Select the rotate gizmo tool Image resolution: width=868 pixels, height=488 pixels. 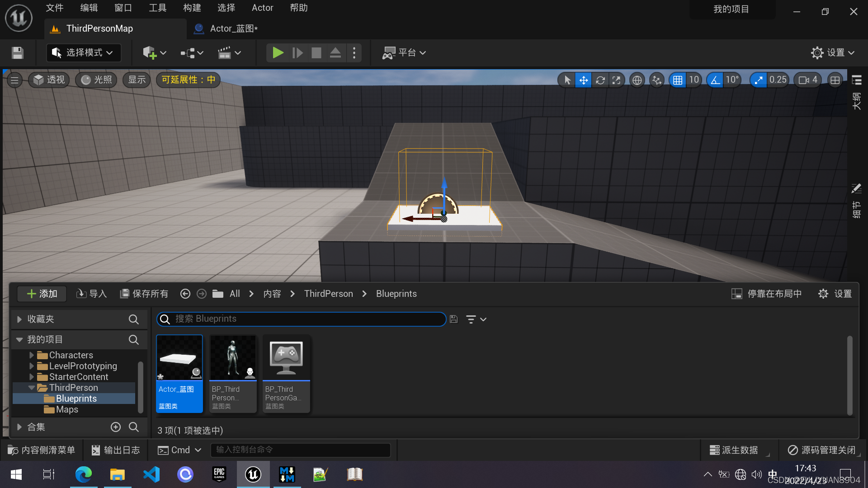click(x=600, y=80)
